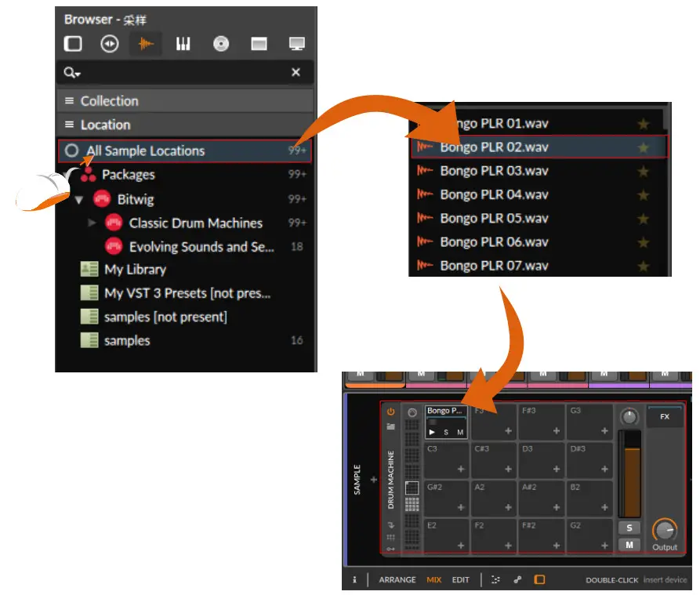Open the instruments filter with piano keys icon
This screenshot has height=595, width=700.
click(x=183, y=44)
